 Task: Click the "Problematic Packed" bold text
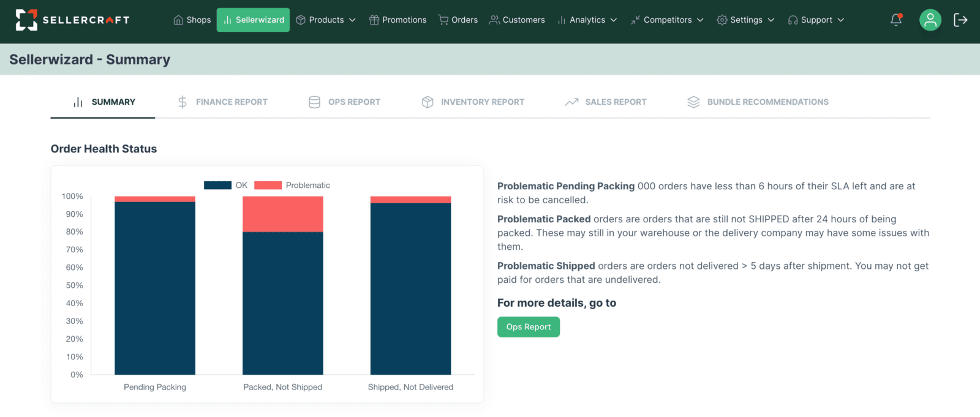(x=544, y=219)
